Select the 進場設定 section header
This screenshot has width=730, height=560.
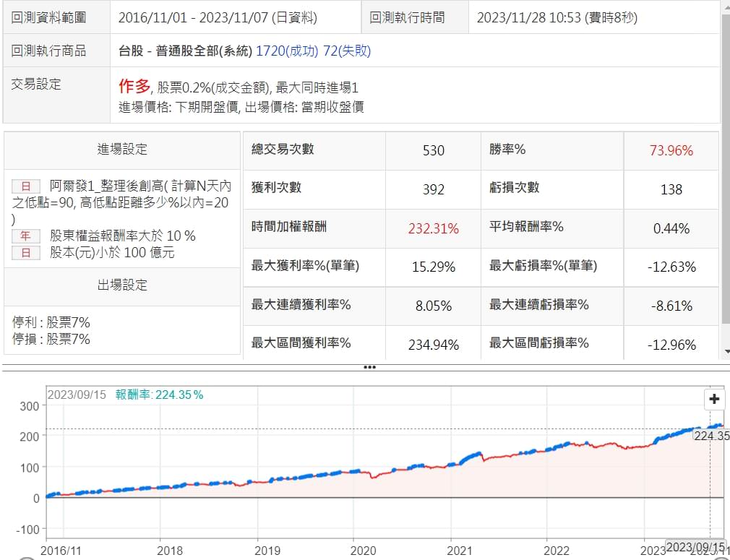(122, 150)
